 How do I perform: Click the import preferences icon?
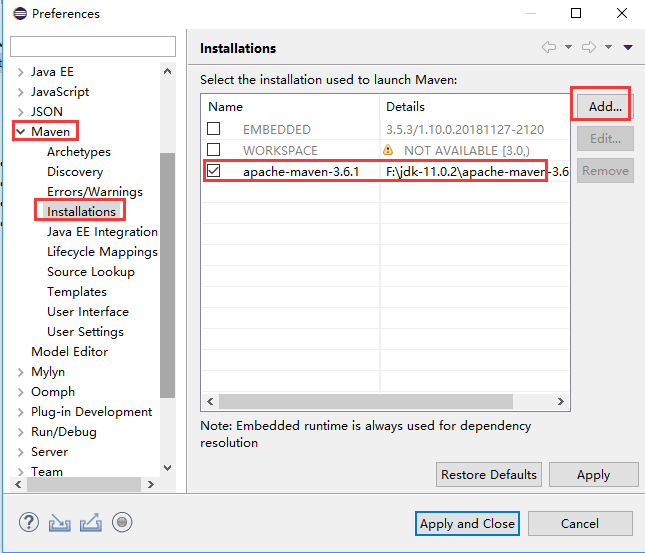(60, 523)
